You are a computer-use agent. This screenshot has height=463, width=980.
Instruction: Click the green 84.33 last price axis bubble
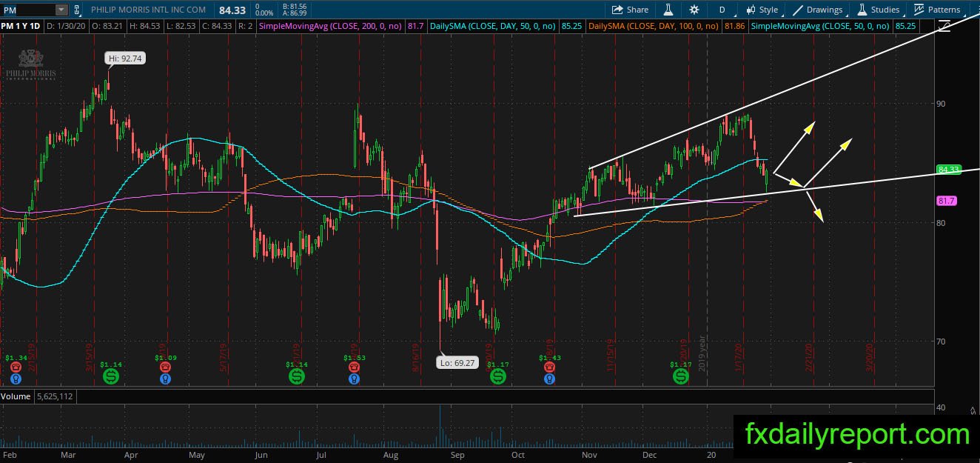[x=948, y=170]
